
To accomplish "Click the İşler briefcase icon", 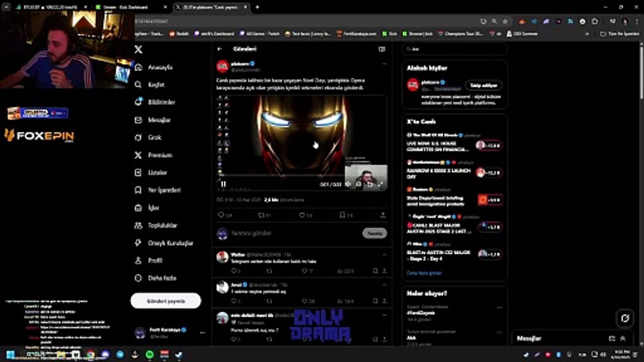I will click(138, 208).
